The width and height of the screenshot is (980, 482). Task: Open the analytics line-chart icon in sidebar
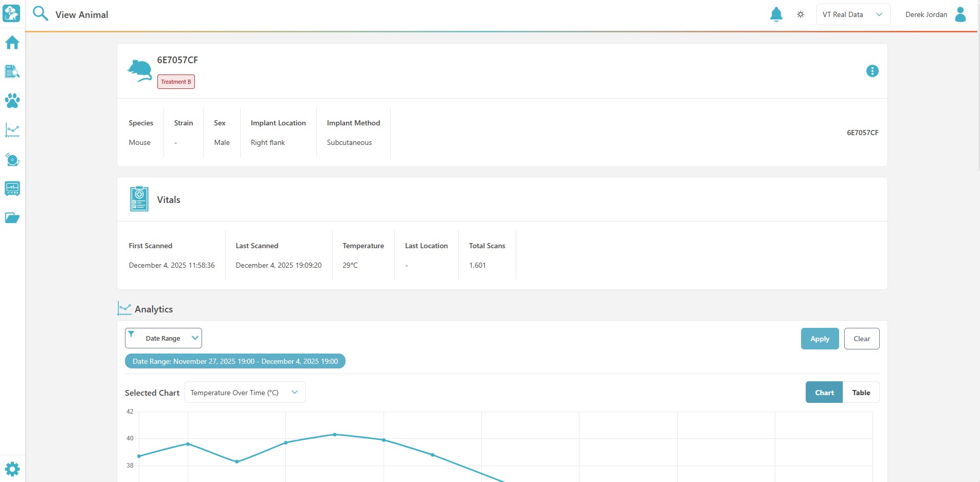pos(12,130)
